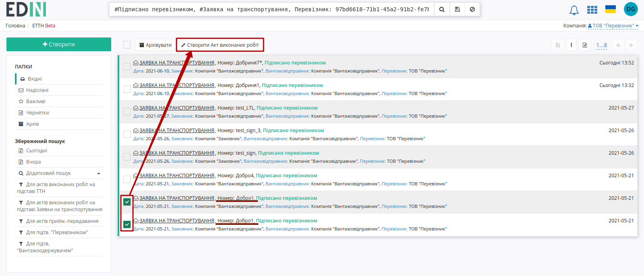Select checkbox for test_LTL request
Viewport: 644px width, 276px height.
(x=127, y=112)
